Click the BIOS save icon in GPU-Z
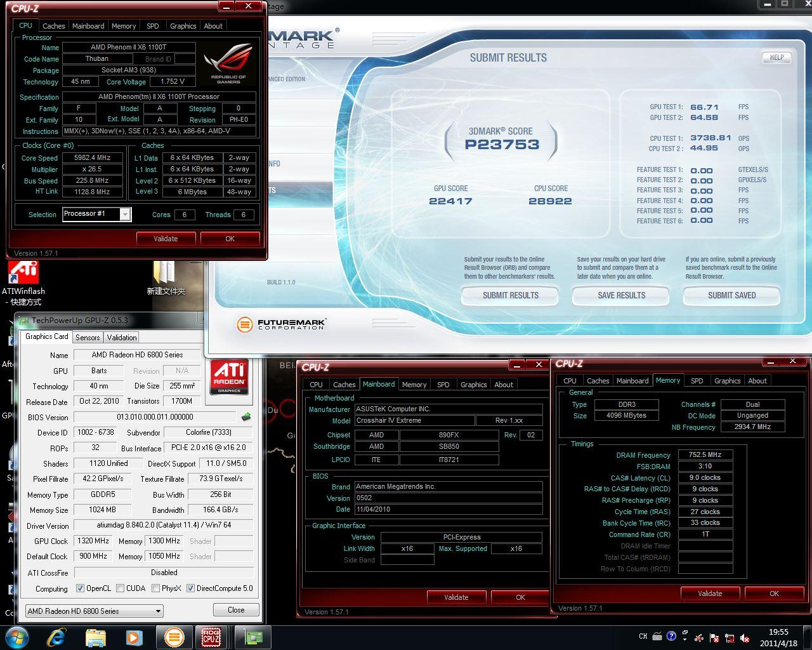Screen dimensions: 812x650 (246, 417)
